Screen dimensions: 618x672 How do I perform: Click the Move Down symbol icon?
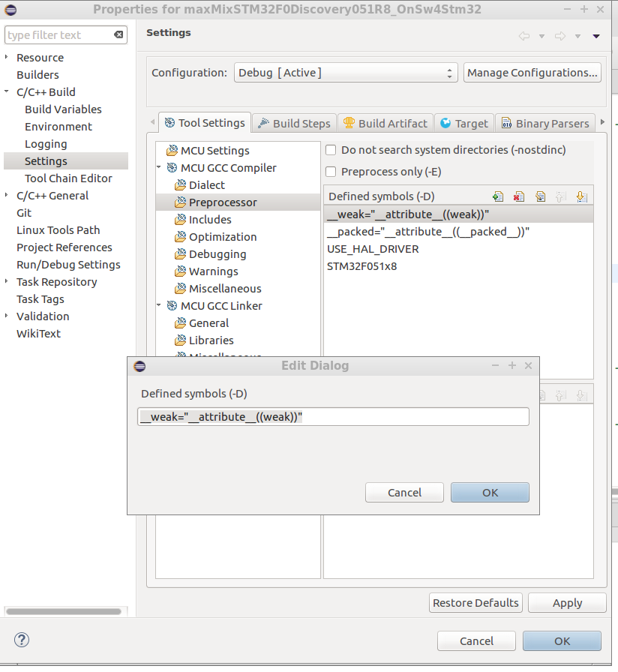tap(581, 196)
